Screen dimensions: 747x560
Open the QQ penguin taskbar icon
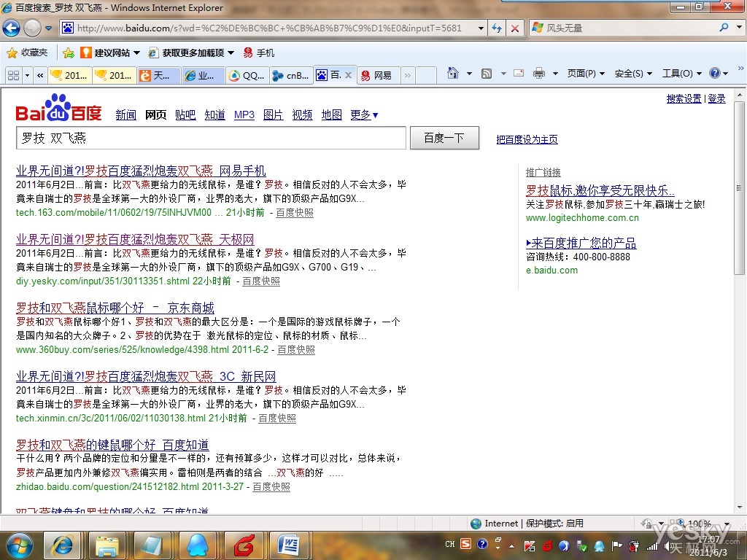[x=198, y=545]
